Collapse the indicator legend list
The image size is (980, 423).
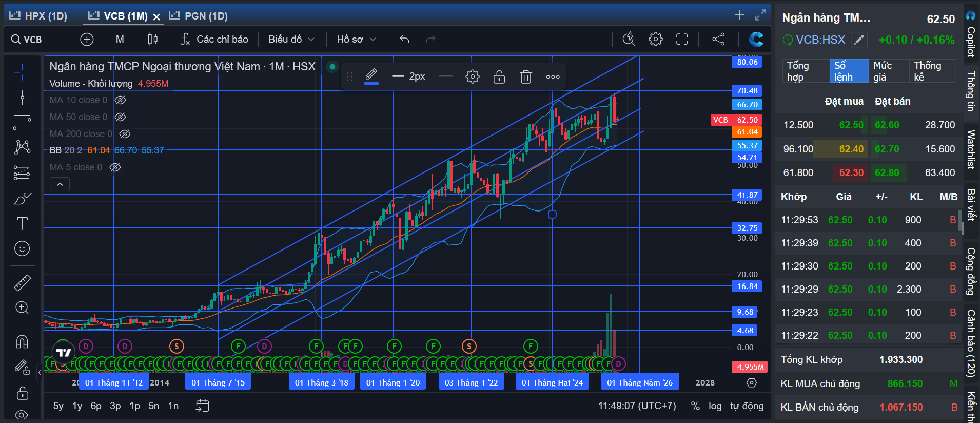pos(60,184)
